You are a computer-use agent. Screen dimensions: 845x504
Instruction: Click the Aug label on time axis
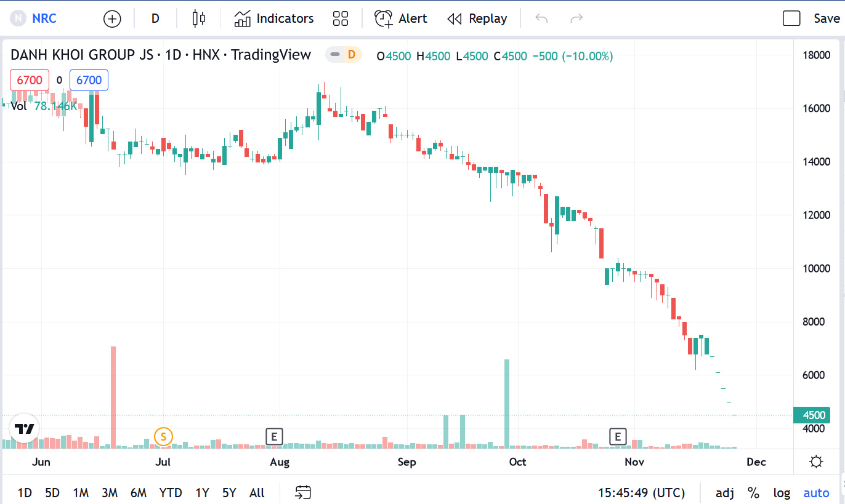tap(280, 462)
